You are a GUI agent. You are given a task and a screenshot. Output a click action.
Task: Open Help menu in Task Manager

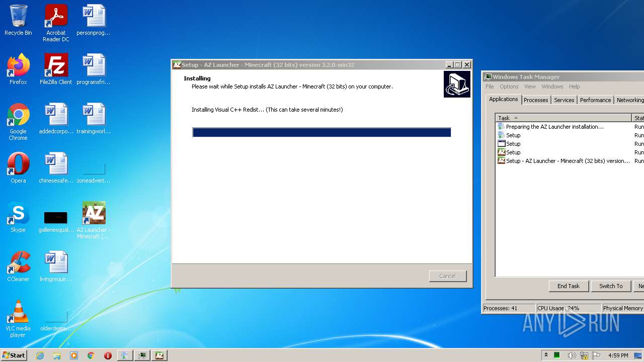pos(574,86)
